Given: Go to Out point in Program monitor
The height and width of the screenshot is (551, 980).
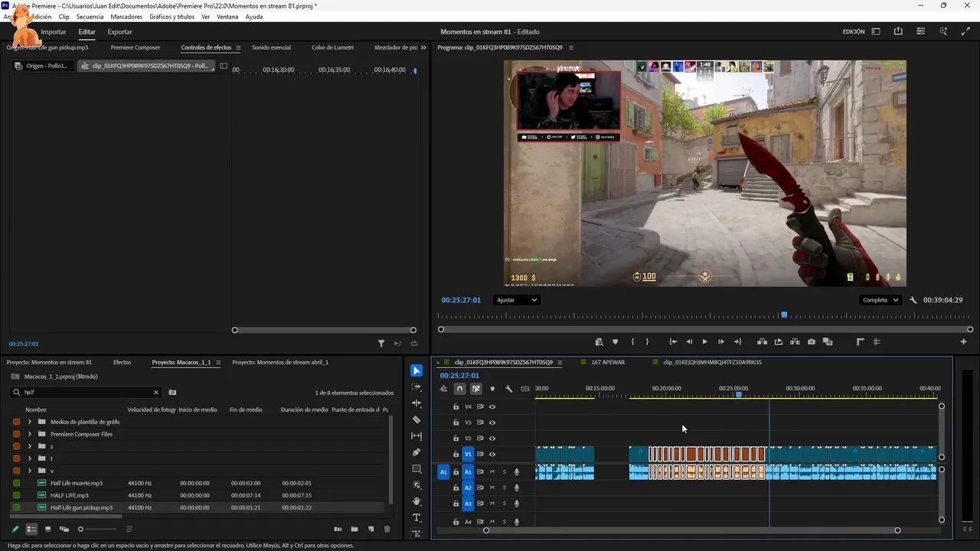Looking at the screenshot, I should pyautogui.click(x=737, y=342).
